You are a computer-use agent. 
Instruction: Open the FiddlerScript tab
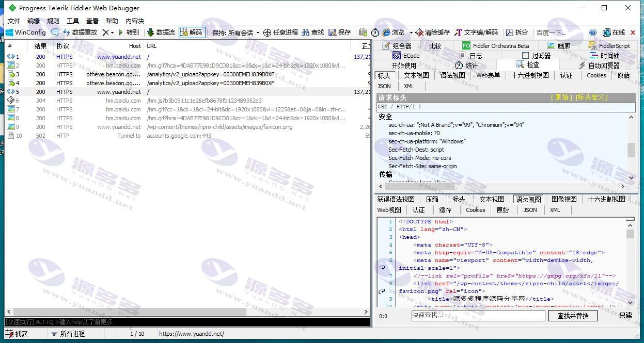[609, 45]
